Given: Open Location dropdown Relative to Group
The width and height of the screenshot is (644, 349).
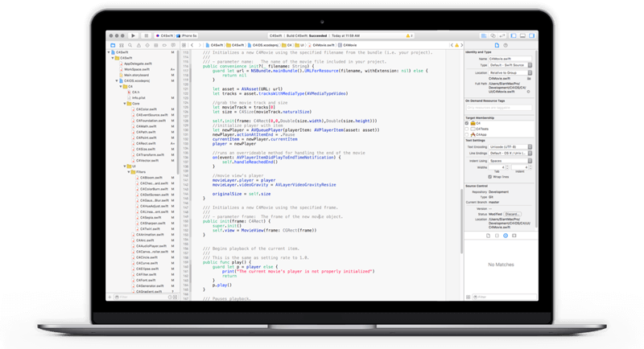Looking at the screenshot, I should 510,72.
